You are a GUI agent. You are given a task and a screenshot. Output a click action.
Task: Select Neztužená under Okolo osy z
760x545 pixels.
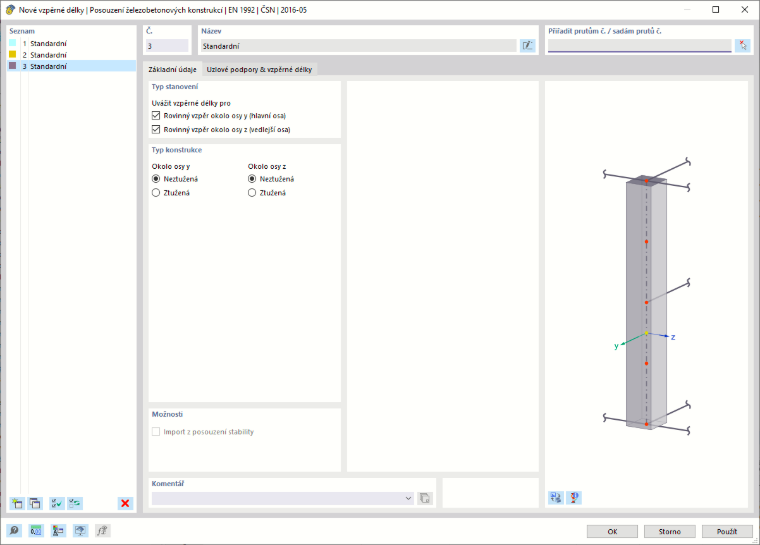[x=252, y=179]
